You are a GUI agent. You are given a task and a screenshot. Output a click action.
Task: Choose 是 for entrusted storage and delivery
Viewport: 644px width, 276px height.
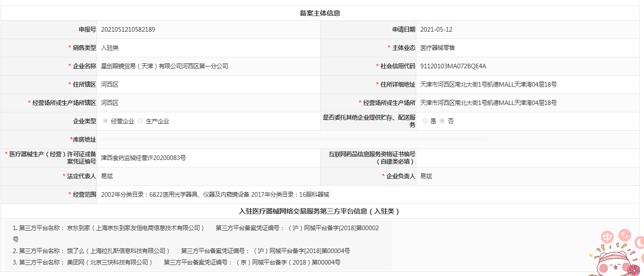coord(425,121)
